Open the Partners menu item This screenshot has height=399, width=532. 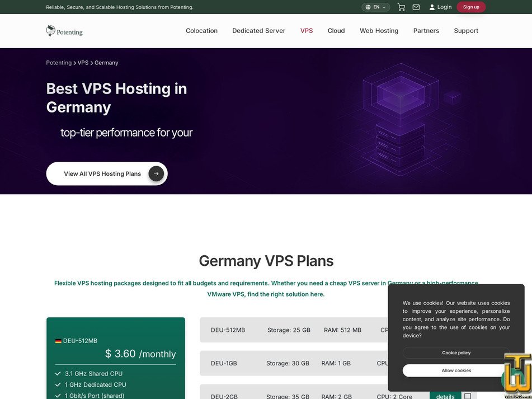point(426,31)
